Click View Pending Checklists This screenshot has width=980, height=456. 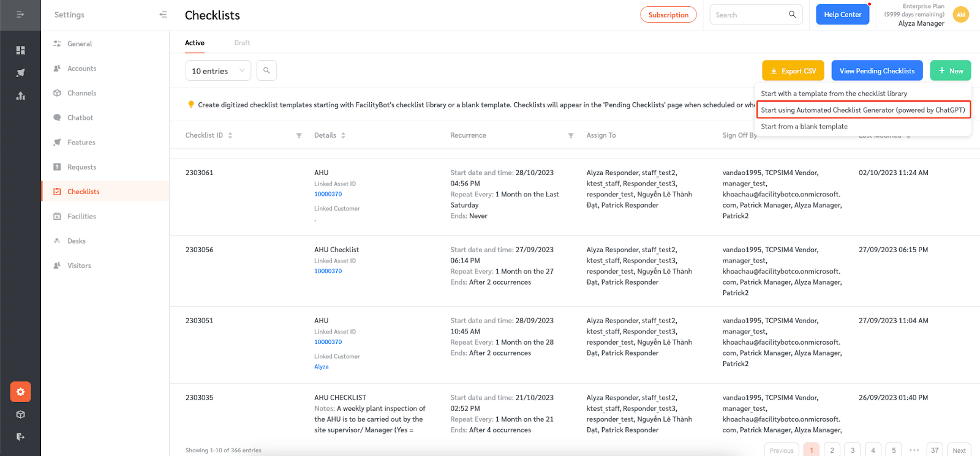[x=877, y=71]
